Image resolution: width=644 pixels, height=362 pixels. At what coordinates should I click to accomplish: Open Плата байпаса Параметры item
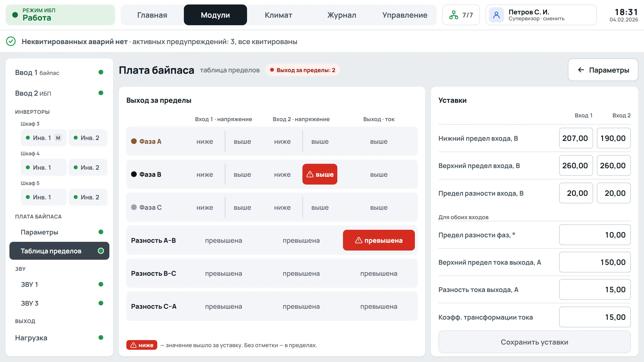click(x=59, y=232)
